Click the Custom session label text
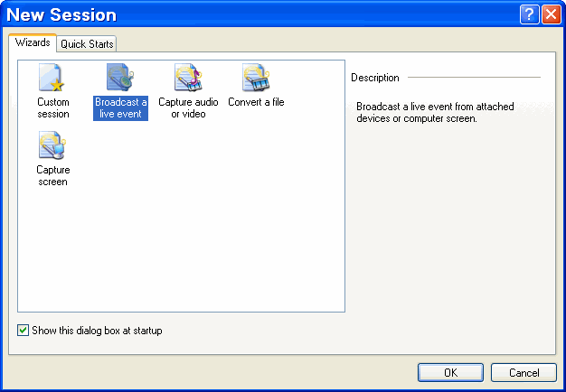This screenshot has height=392, width=566. coord(53,107)
